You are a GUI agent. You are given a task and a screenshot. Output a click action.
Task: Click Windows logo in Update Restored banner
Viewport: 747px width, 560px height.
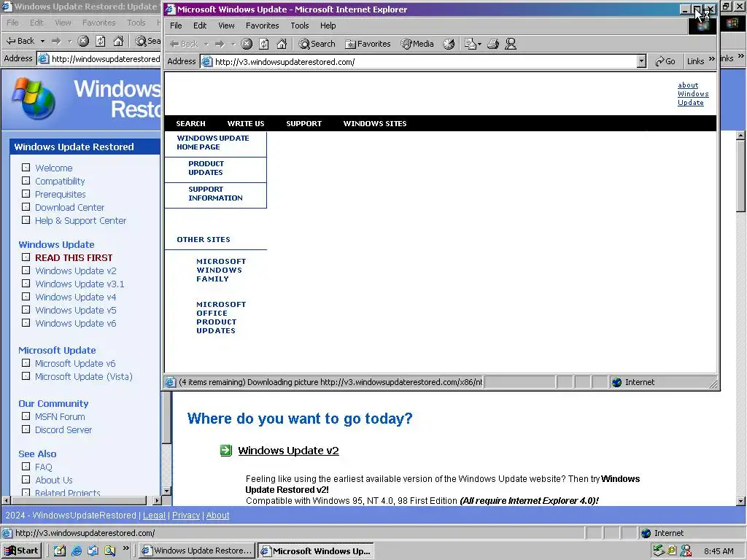pyautogui.click(x=34, y=98)
